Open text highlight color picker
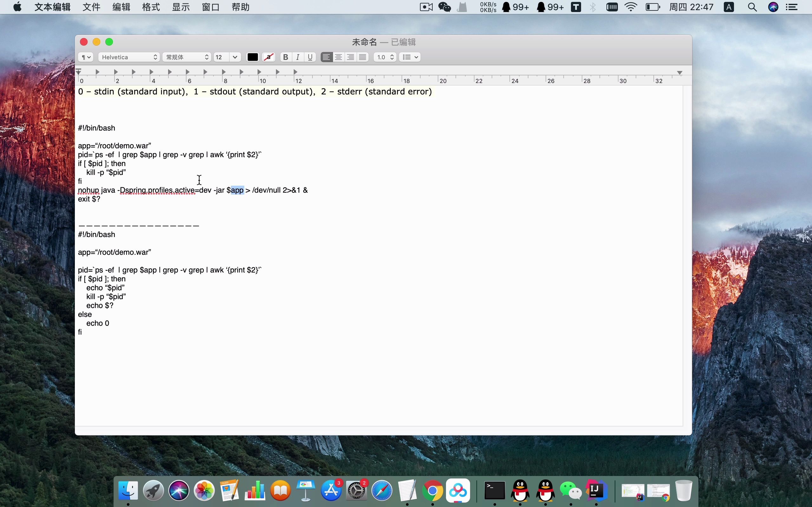Screen dimensions: 812x507 point(268,57)
